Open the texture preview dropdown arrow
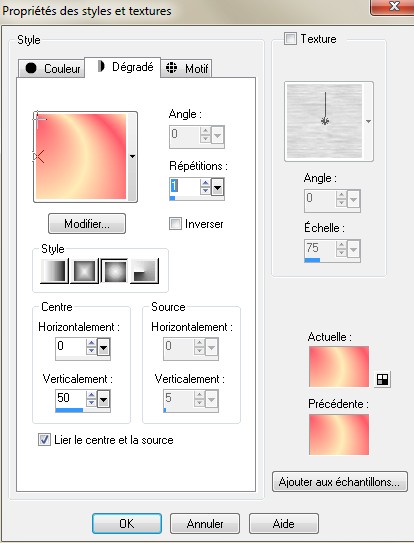Viewport: 414px width, 543px height. pyautogui.click(x=368, y=122)
